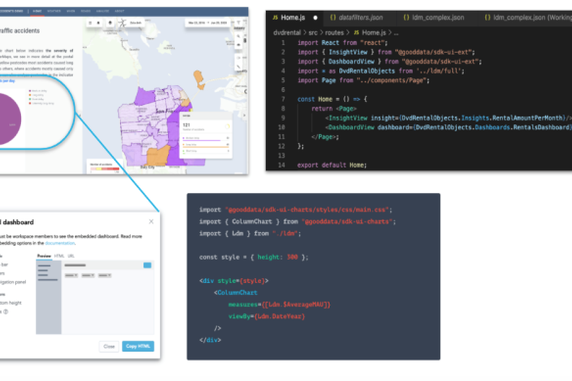This screenshot has height=381, width=572.
Task: Click the Close button in embed dialog
Action: point(109,346)
